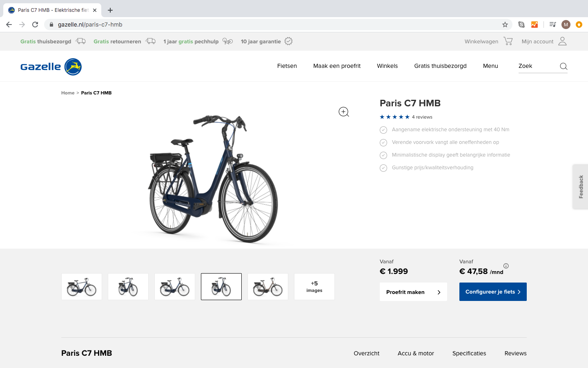Click the arrow on Proefrit maken

coord(439,292)
